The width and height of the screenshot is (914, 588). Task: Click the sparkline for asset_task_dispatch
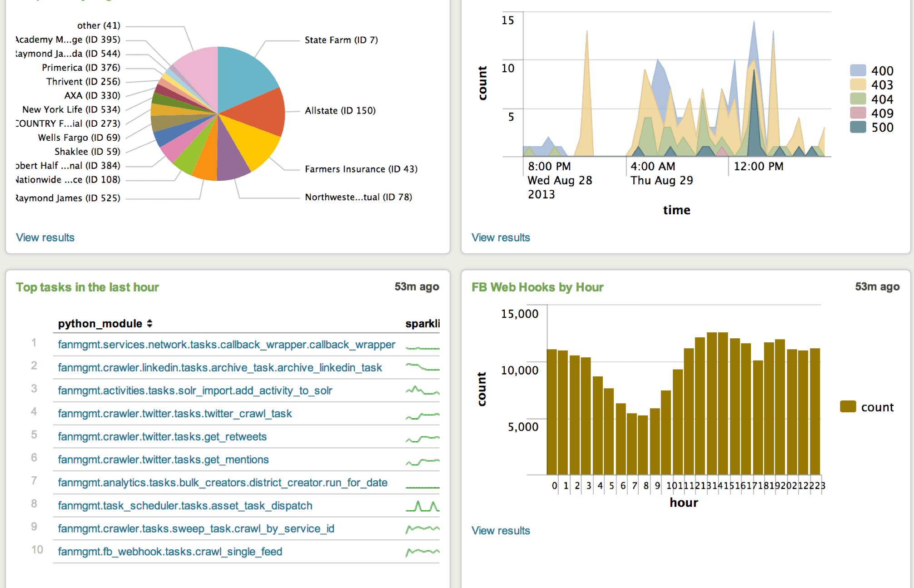point(423,505)
